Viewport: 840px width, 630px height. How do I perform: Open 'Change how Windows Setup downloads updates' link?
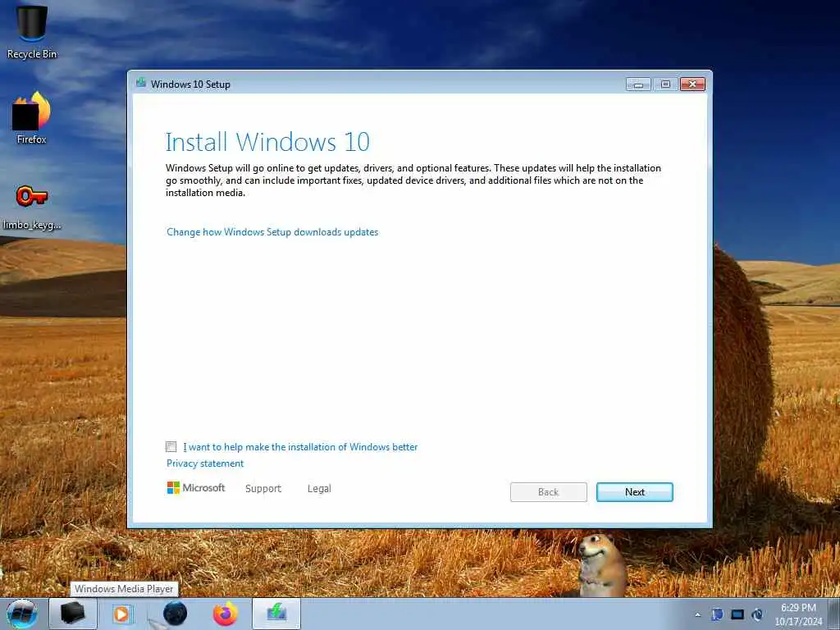click(272, 232)
